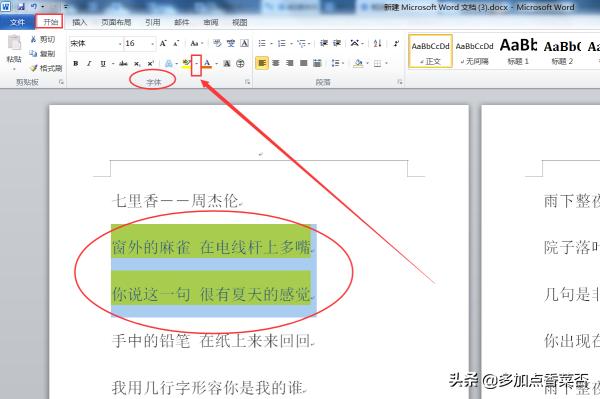
Task: Click the increase indent icon
Action: (337, 43)
